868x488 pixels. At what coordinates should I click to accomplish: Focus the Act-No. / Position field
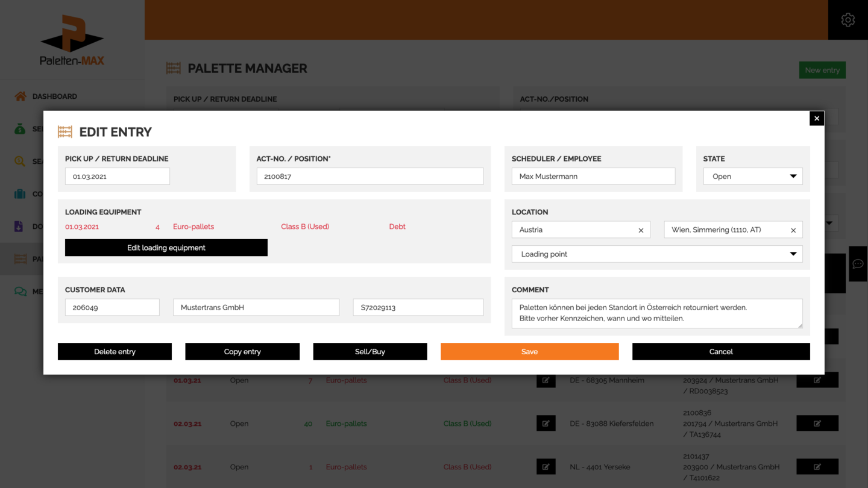click(x=370, y=177)
